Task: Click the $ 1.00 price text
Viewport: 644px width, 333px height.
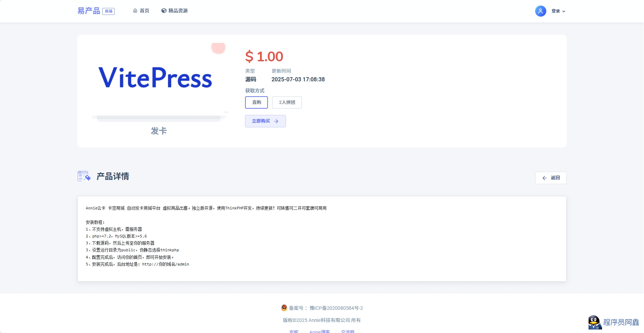Action: point(264,56)
